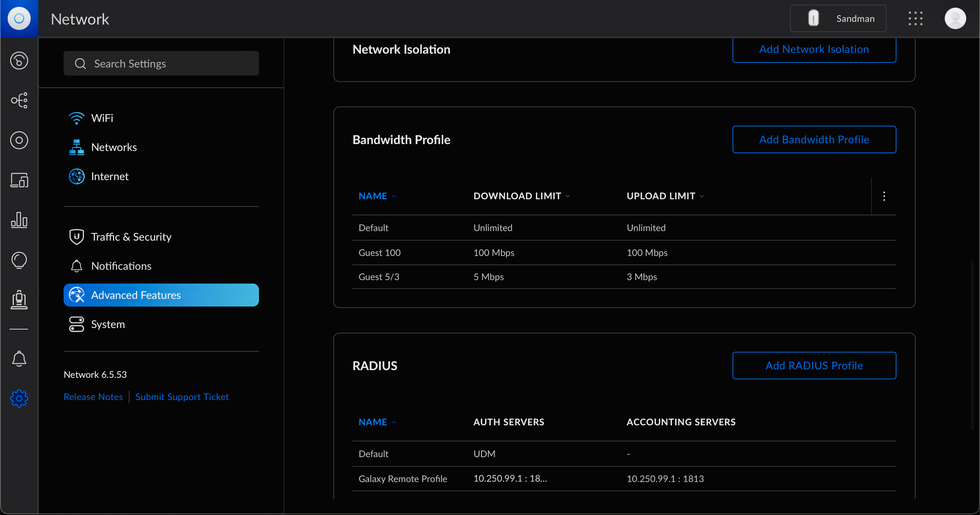Open the Release Notes link

tap(93, 397)
